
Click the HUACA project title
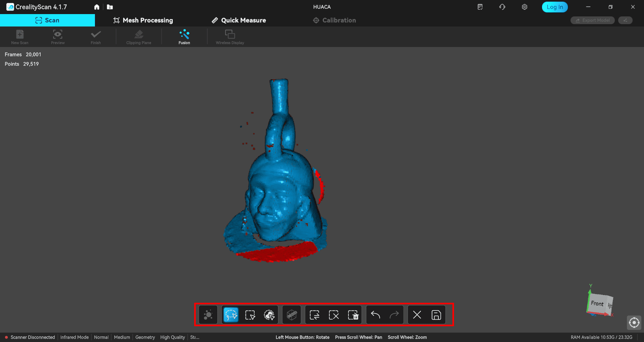coord(322,7)
